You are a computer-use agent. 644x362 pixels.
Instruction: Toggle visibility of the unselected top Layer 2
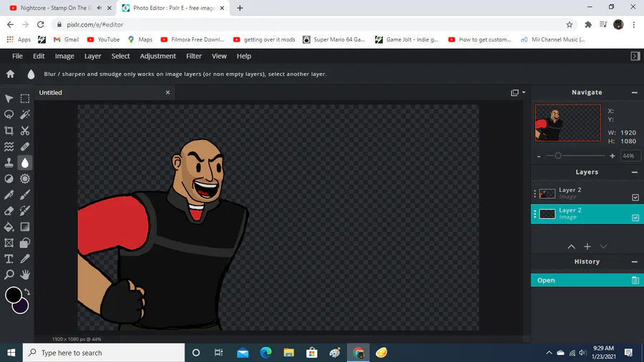tap(635, 197)
